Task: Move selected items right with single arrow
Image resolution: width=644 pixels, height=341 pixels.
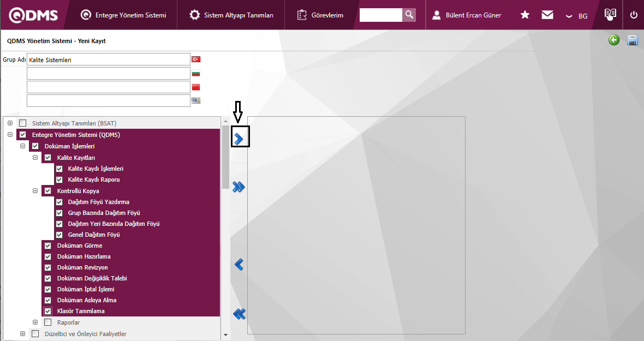Action: pyautogui.click(x=238, y=139)
